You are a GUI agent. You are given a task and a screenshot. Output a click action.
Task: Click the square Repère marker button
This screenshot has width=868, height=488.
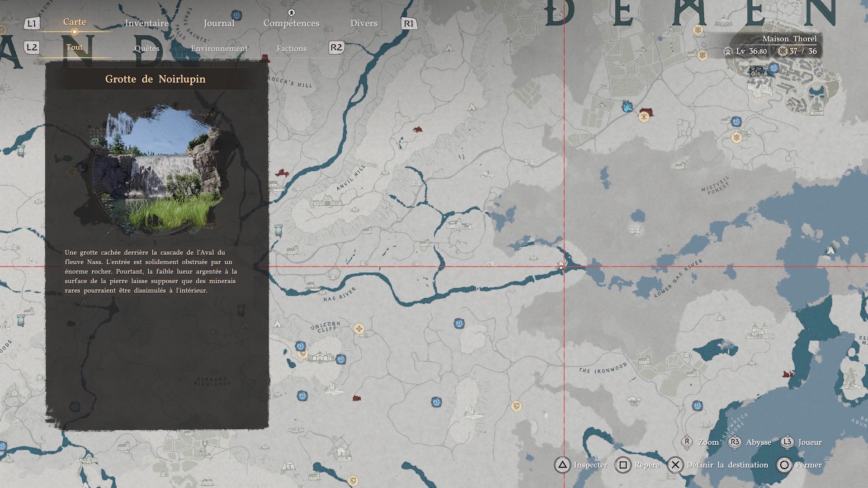click(623, 465)
